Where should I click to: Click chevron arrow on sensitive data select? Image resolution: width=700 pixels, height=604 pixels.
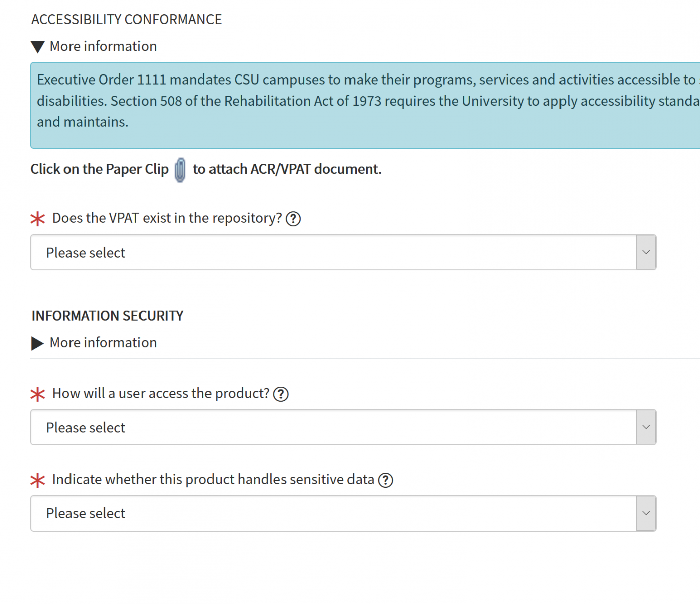646,513
